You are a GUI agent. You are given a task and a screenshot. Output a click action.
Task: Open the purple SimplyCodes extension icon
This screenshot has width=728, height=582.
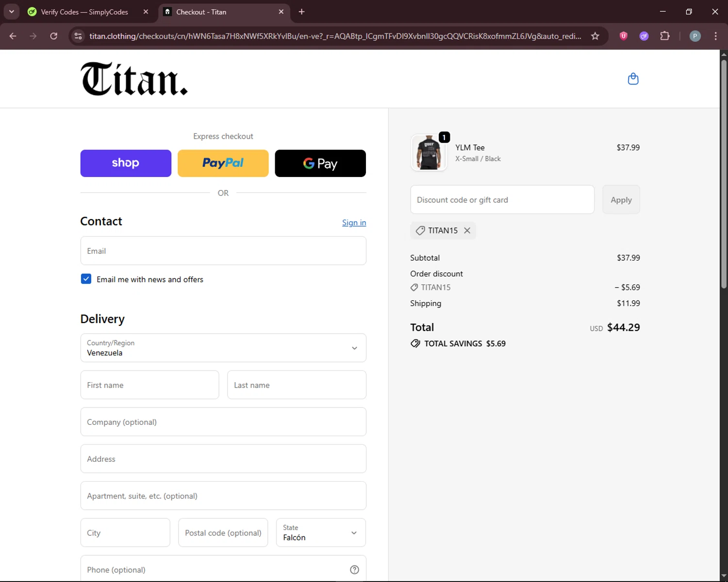coord(644,36)
